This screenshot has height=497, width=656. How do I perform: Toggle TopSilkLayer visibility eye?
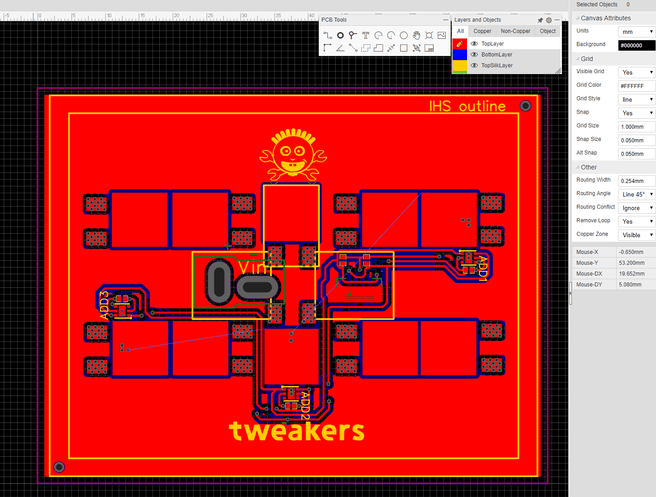[x=474, y=65]
